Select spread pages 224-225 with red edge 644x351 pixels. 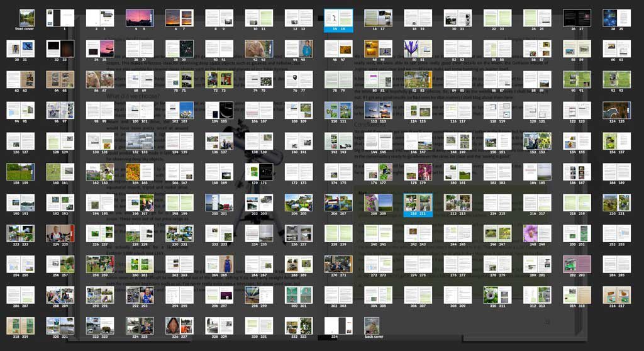point(60,233)
